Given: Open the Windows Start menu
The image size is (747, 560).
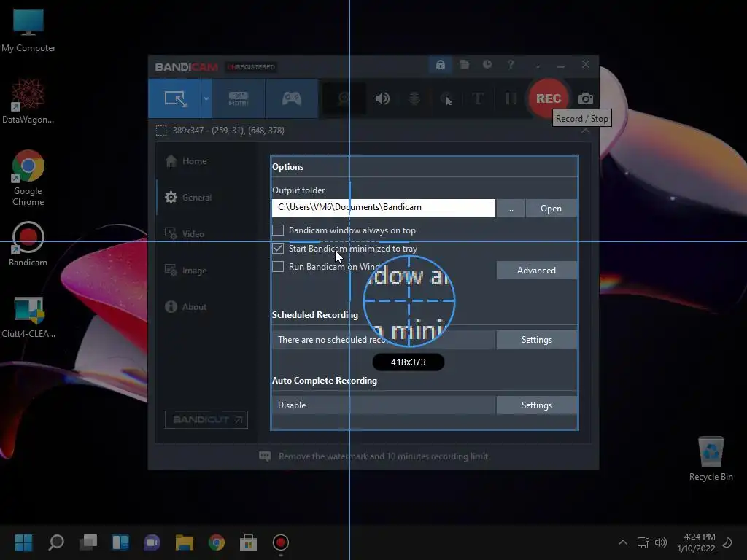Looking at the screenshot, I should (24, 542).
